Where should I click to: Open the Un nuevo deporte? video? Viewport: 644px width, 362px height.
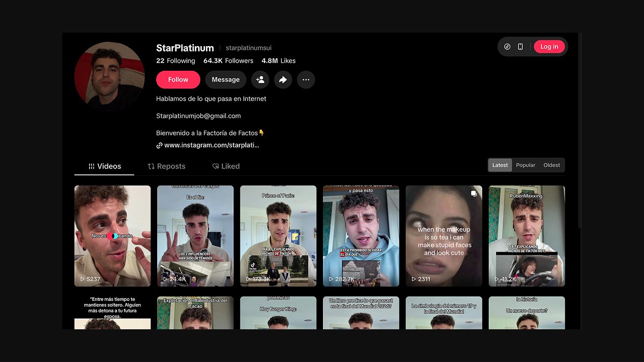[x=527, y=313]
